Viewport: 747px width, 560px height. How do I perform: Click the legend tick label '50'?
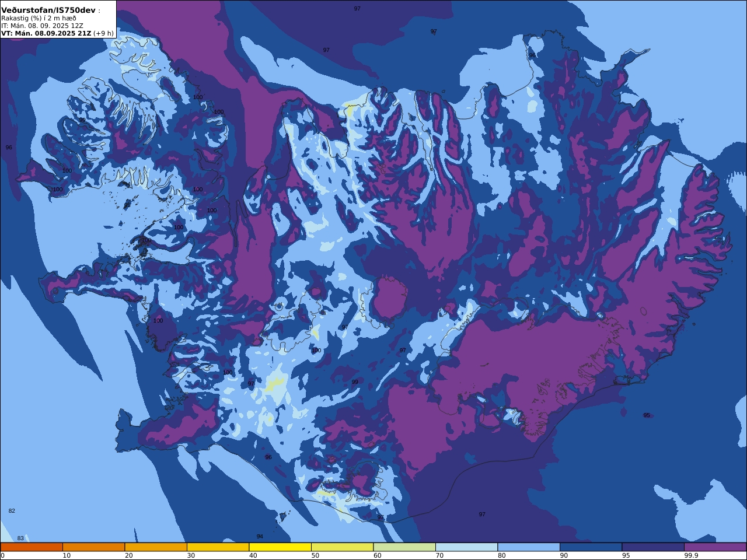point(315,555)
